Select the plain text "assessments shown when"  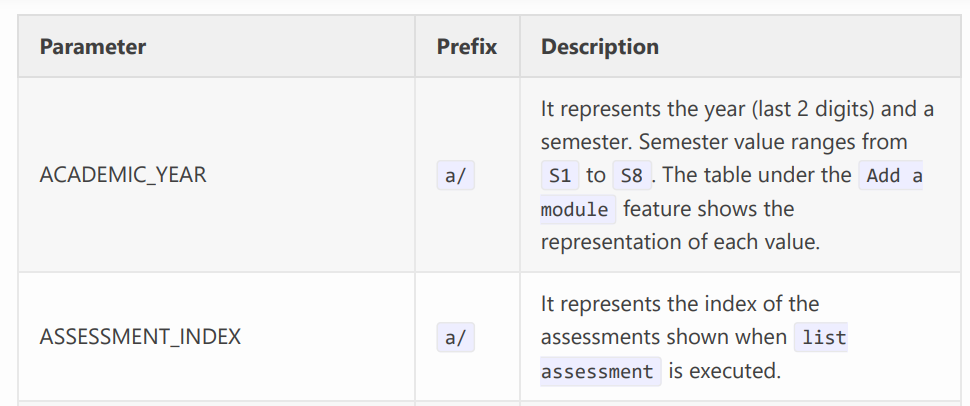click(662, 338)
